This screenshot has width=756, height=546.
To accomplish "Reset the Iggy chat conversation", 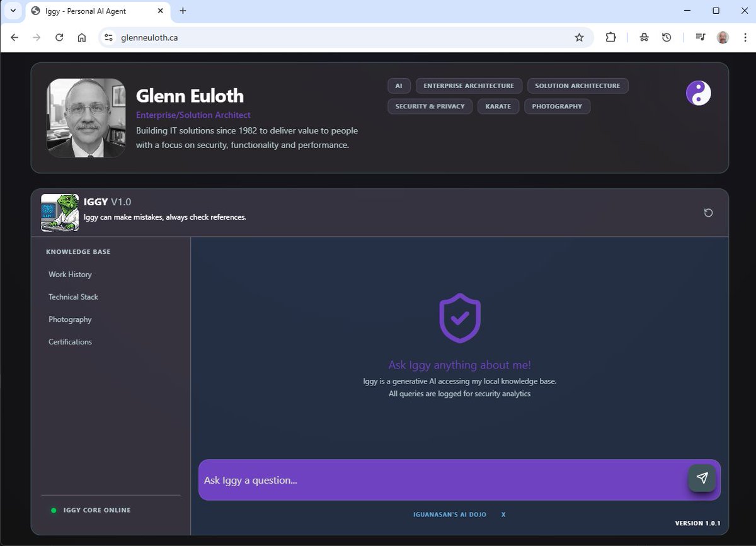I will [x=708, y=213].
